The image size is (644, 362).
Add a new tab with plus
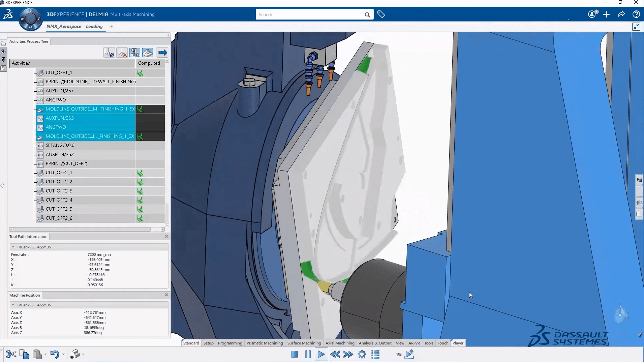click(111, 26)
